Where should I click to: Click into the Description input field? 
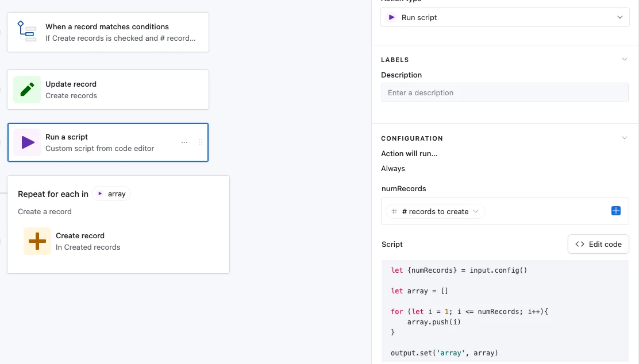pos(505,92)
